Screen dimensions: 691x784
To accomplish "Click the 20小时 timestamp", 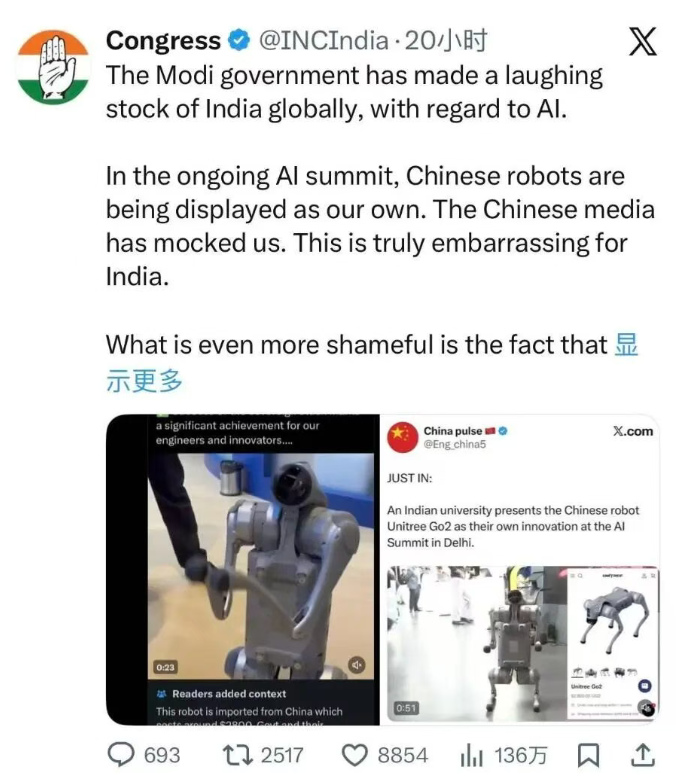I will 445,40.
